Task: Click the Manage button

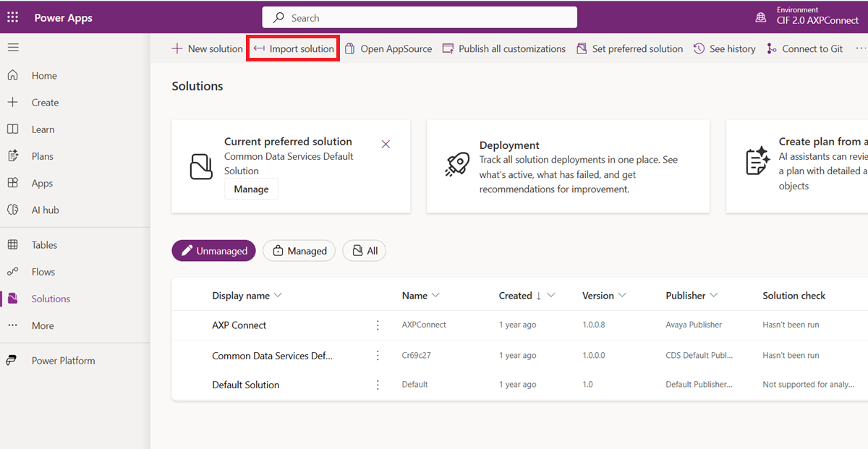Action: (x=252, y=189)
